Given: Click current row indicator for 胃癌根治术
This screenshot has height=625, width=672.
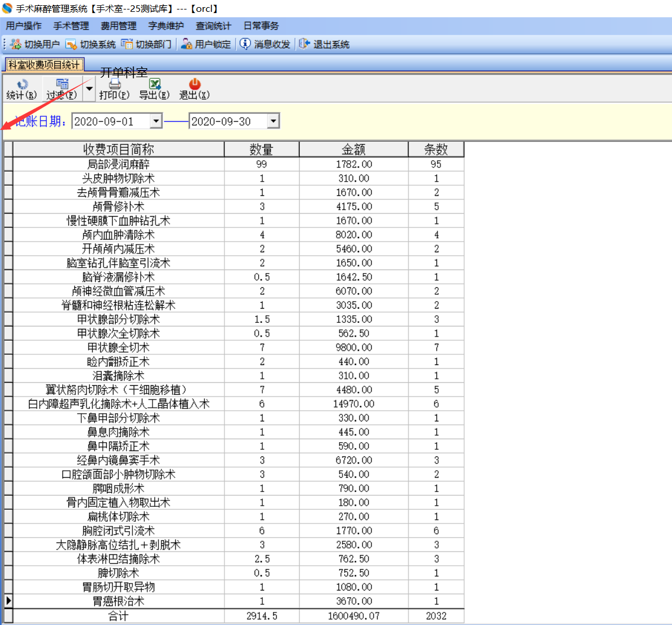Looking at the screenshot, I should [x=8, y=601].
